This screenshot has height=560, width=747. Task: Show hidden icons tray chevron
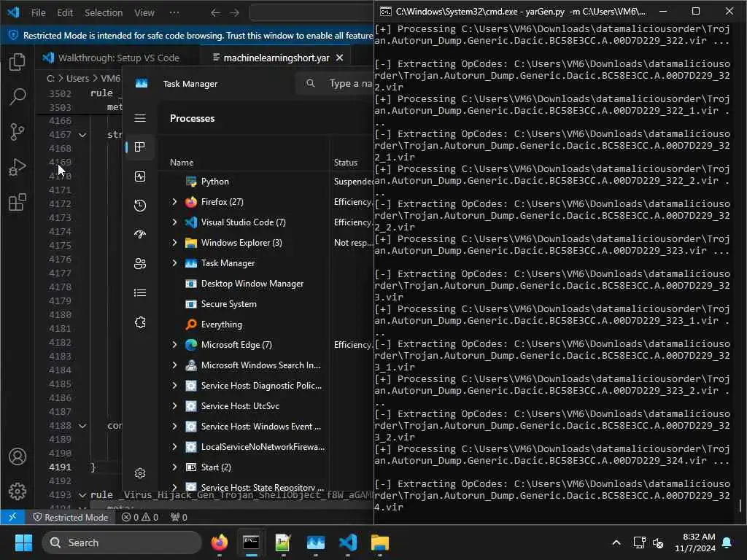pyautogui.click(x=616, y=542)
